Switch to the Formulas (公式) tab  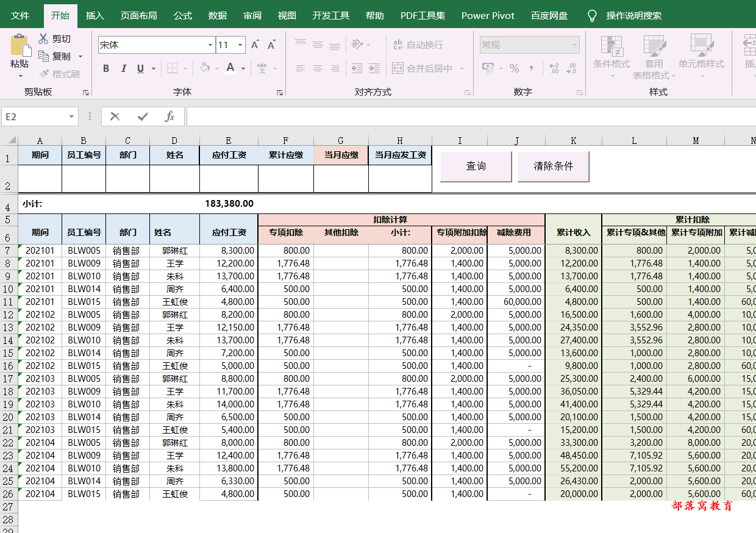pyautogui.click(x=183, y=16)
